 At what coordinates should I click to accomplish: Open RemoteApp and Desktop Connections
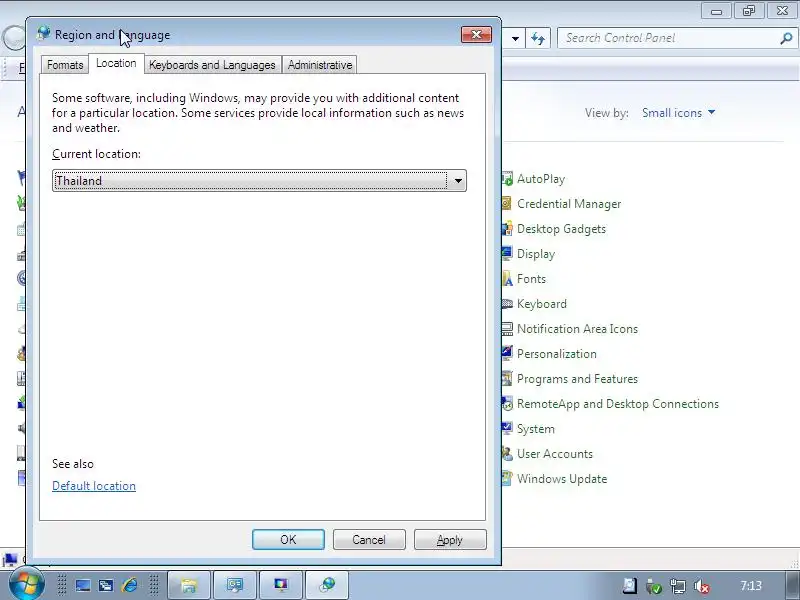[x=617, y=404]
